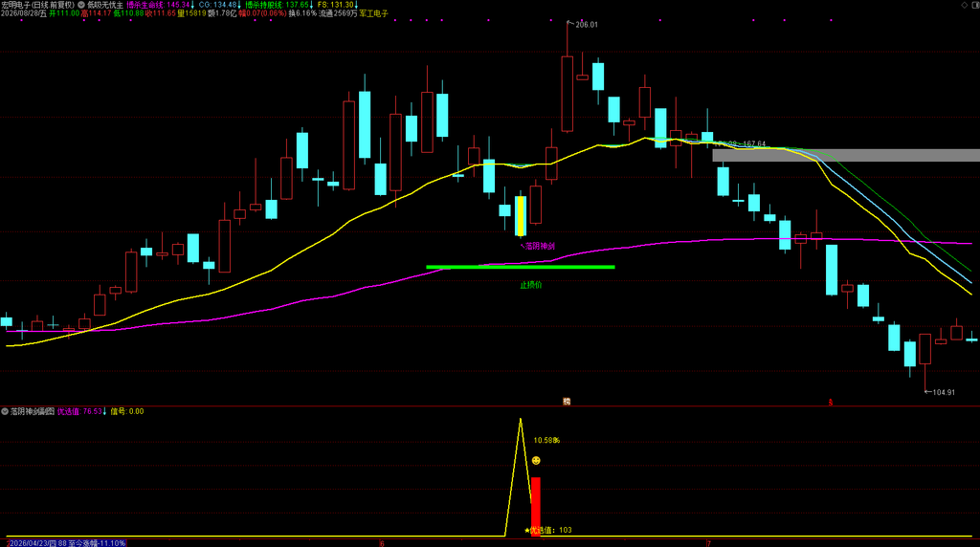Click the small brown info marker above sub-chart

[x=567, y=402]
